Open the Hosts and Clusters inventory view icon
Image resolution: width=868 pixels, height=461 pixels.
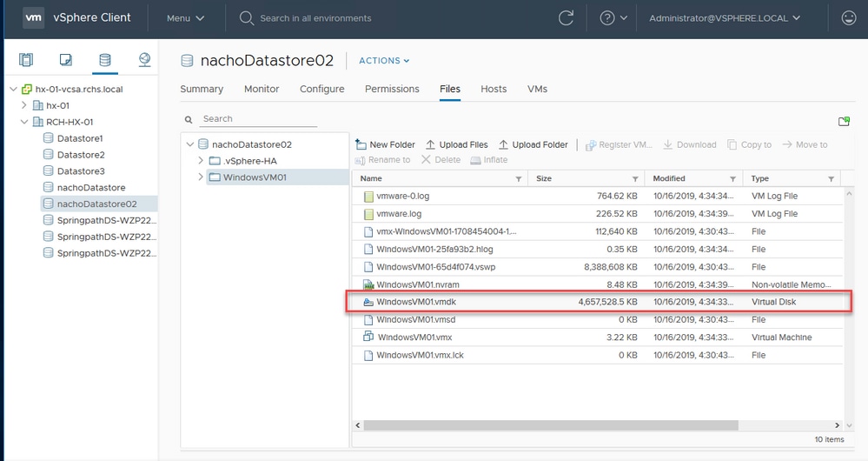point(26,59)
